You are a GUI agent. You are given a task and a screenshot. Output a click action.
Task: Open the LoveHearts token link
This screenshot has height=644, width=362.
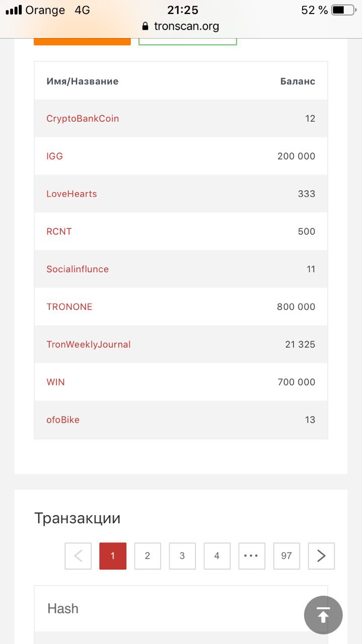click(71, 194)
